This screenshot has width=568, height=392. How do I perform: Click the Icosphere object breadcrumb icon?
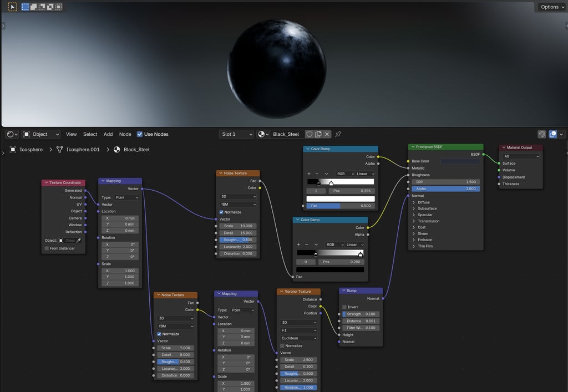tap(13, 150)
